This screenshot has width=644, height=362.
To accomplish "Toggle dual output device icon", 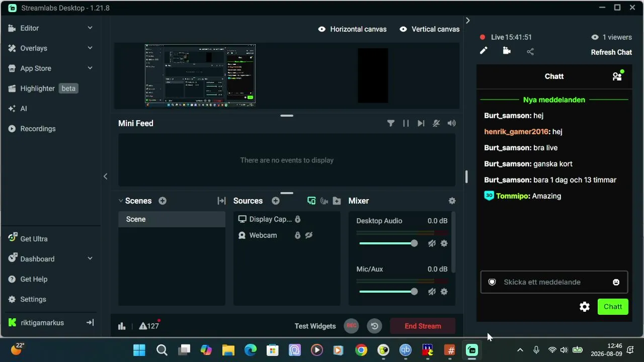I will [x=311, y=201].
